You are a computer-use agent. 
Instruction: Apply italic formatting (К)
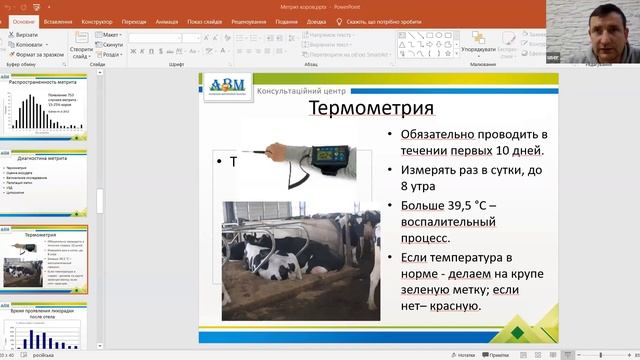click(142, 51)
